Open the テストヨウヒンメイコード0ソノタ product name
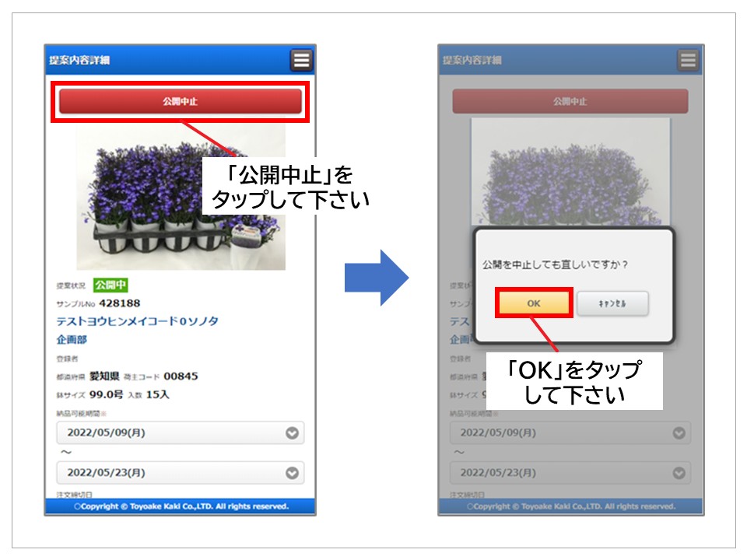 click(138, 320)
